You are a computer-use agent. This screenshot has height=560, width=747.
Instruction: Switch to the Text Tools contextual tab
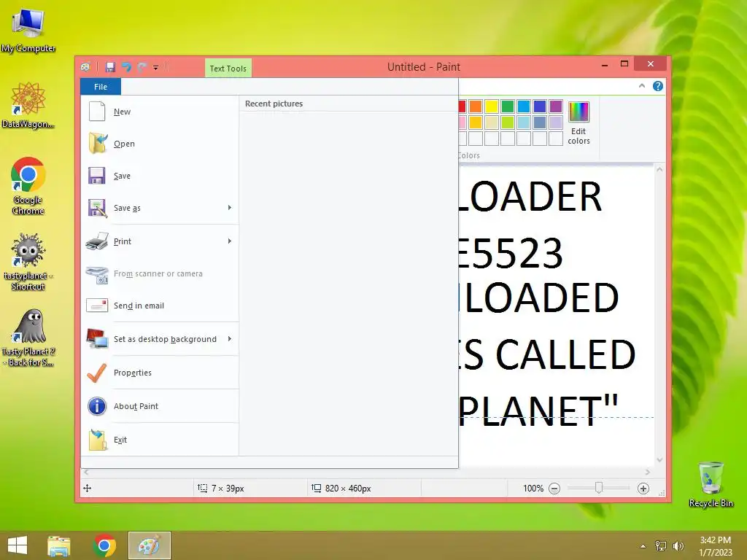(228, 68)
